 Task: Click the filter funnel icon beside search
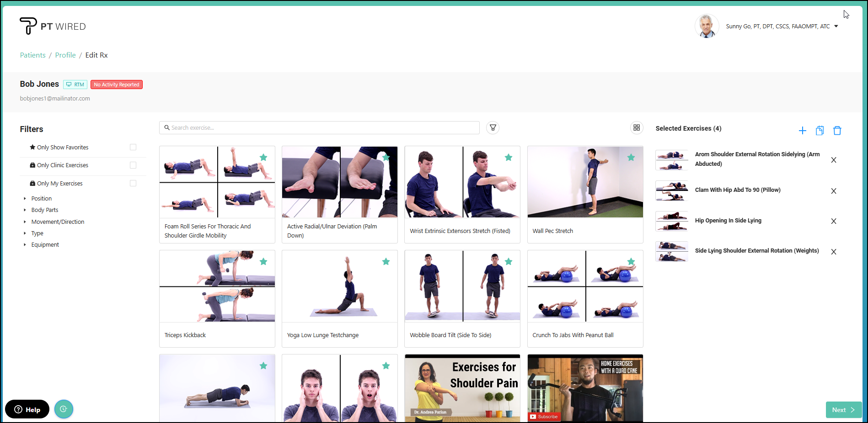tap(493, 128)
